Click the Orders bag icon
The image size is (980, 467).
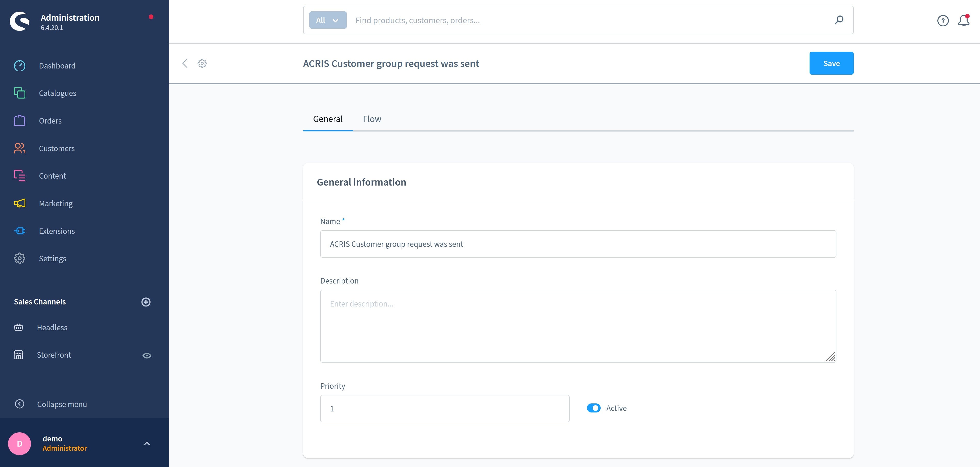19,121
